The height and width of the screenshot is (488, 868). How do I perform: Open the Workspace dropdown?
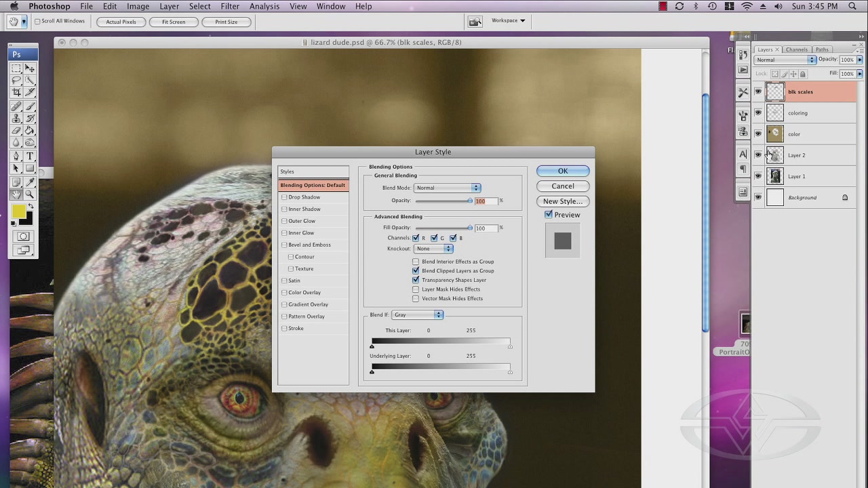509,20
